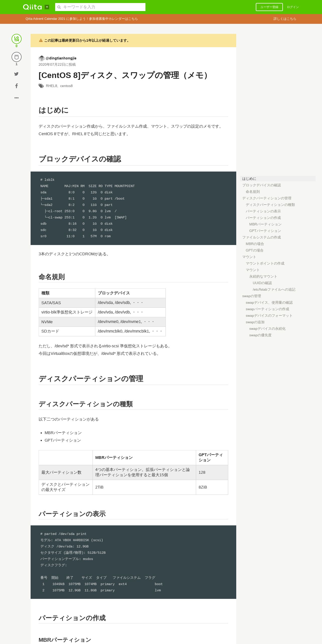Click the 128 max partitions cell
This screenshot has height=644, width=322.
[212, 472]
